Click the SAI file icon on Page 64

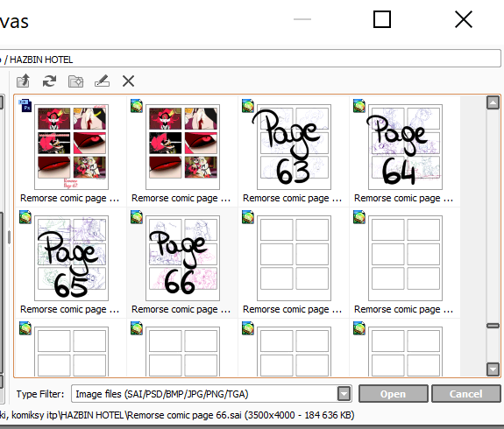(x=359, y=106)
